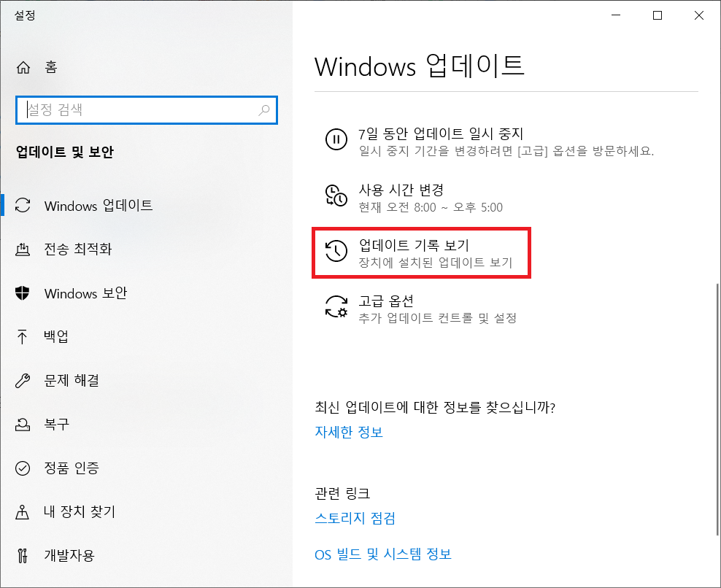Viewport: 721px width, 588px height.
Task: Click the gear-sync icon for 고급 옵션
Action: [336, 306]
